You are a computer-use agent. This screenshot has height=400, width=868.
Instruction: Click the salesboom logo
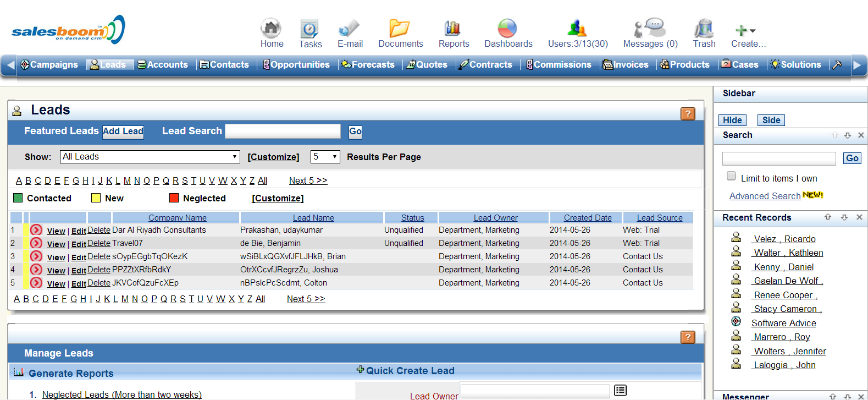[68, 30]
